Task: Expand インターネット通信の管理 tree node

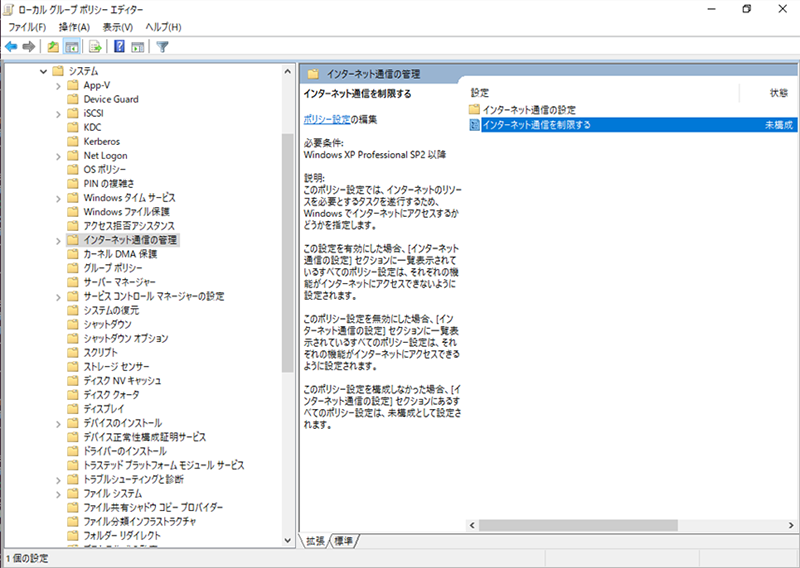Action: tap(59, 241)
